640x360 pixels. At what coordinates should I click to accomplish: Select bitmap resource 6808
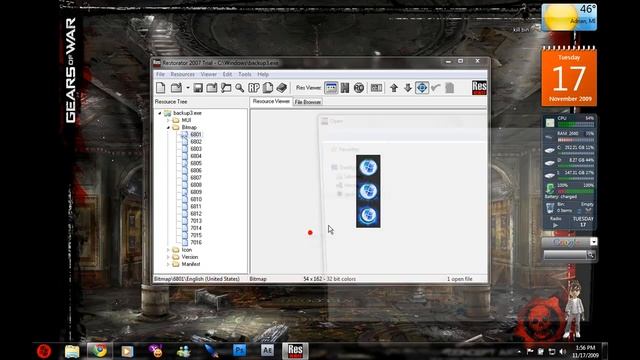click(x=196, y=185)
